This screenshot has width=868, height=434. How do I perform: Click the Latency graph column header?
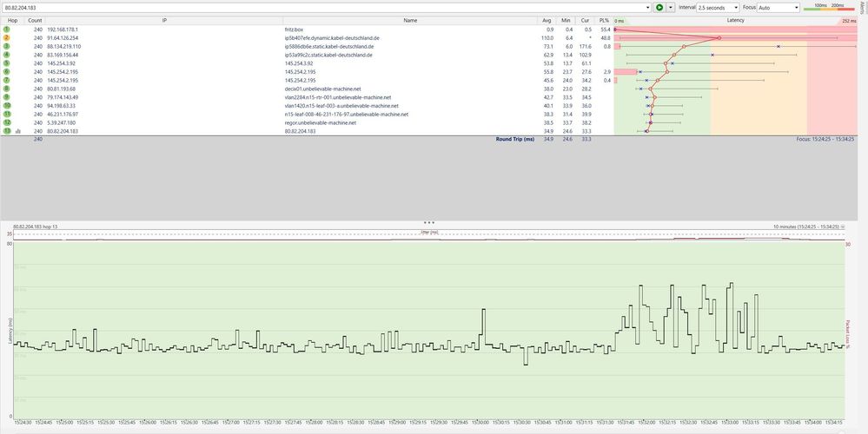click(x=736, y=21)
